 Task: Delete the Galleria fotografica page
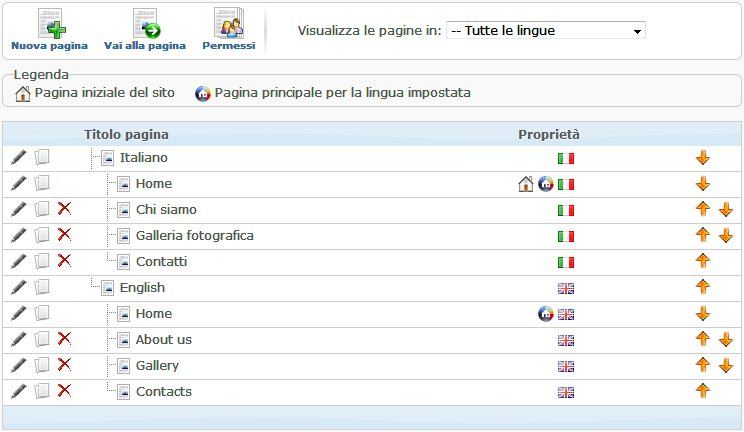[65, 236]
